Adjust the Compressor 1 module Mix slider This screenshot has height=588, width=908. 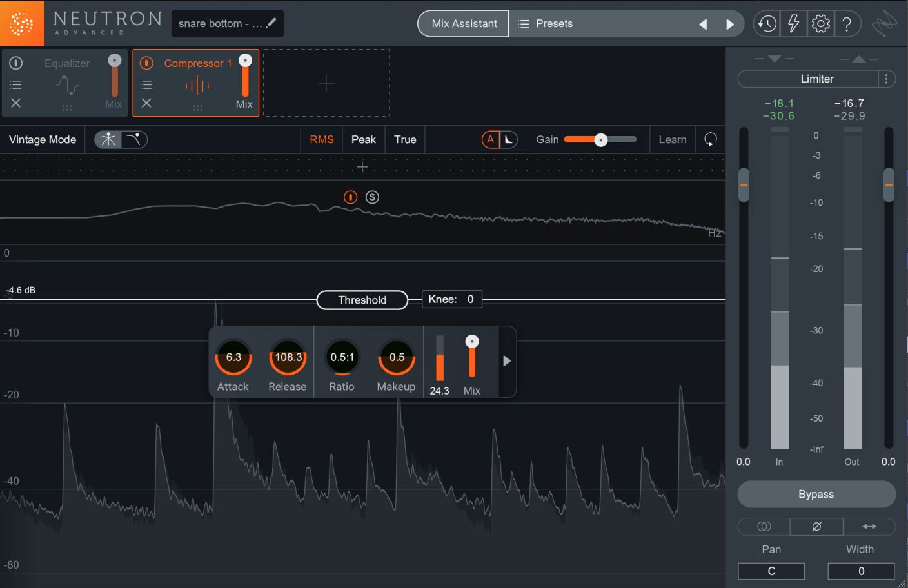[x=245, y=76]
